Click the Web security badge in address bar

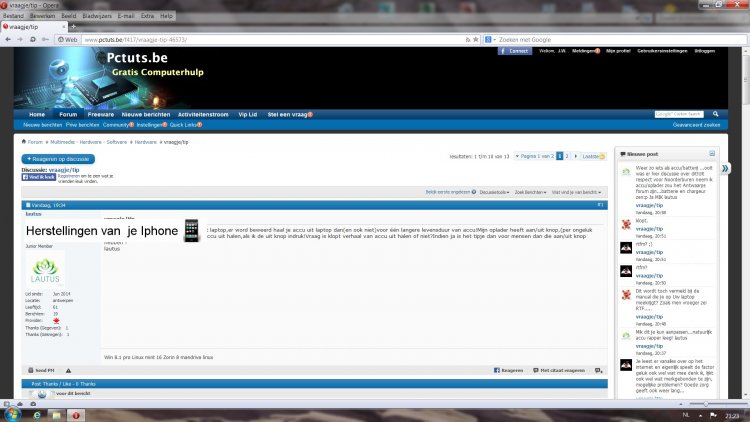[67, 40]
